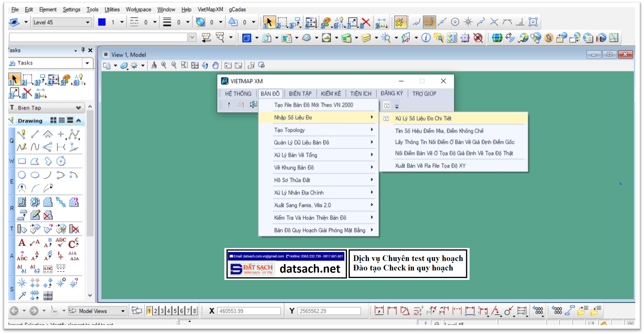
Task: Click the blue active color swatch
Action: click(102, 22)
